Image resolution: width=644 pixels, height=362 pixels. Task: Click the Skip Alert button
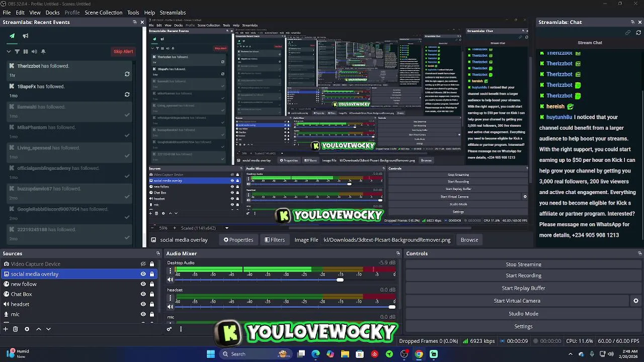123,51
